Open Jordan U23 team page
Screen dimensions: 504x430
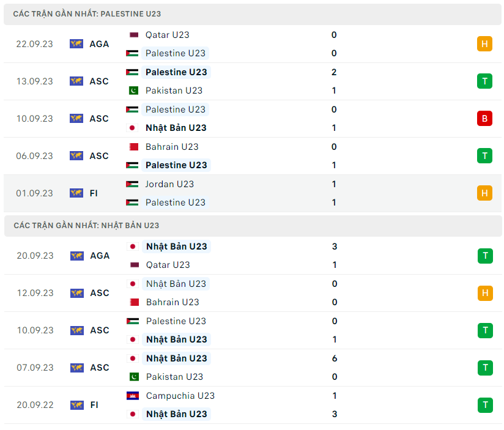[169, 184]
